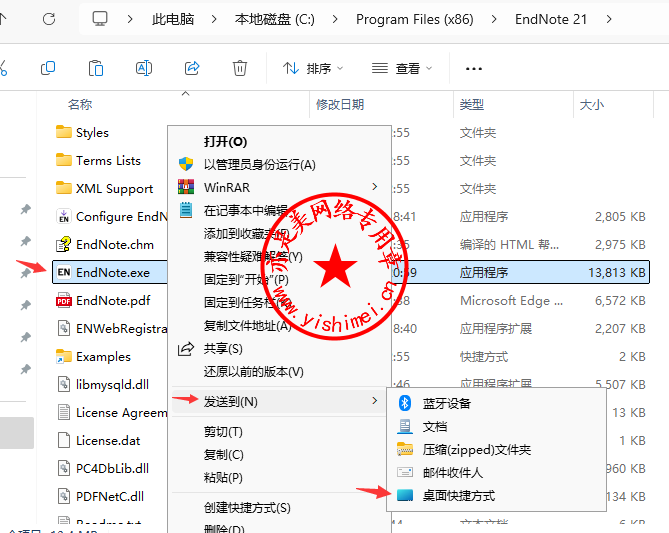Screen dimensions: 669x533
Task: Select the License.dat file icon
Action: pyautogui.click(x=64, y=440)
